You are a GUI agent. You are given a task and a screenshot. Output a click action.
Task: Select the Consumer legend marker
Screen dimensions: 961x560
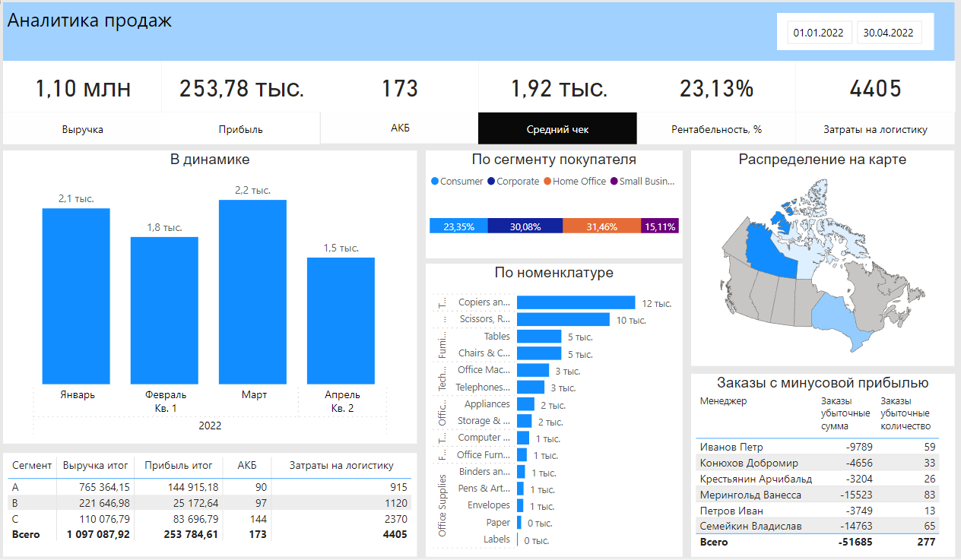pyautogui.click(x=433, y=181)
